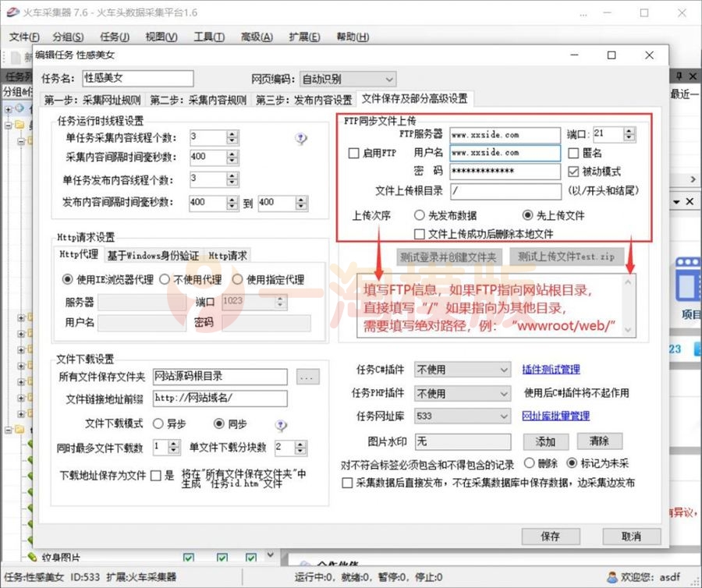Click the FTP服务器 input field

click(x=505, y=135)
